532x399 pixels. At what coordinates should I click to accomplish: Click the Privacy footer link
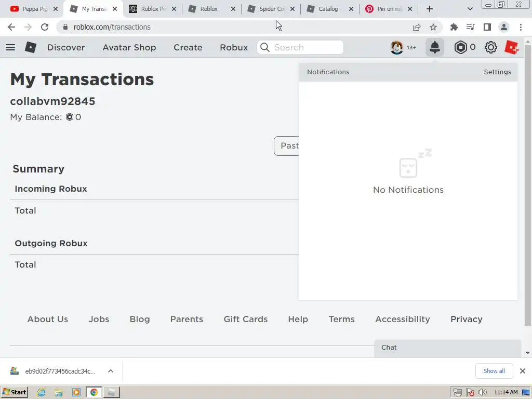pyautogui.click(x=467, y=319)
